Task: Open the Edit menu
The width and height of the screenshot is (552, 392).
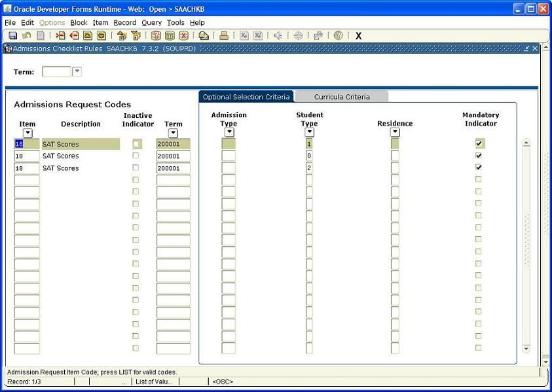Action: (28, 22)
